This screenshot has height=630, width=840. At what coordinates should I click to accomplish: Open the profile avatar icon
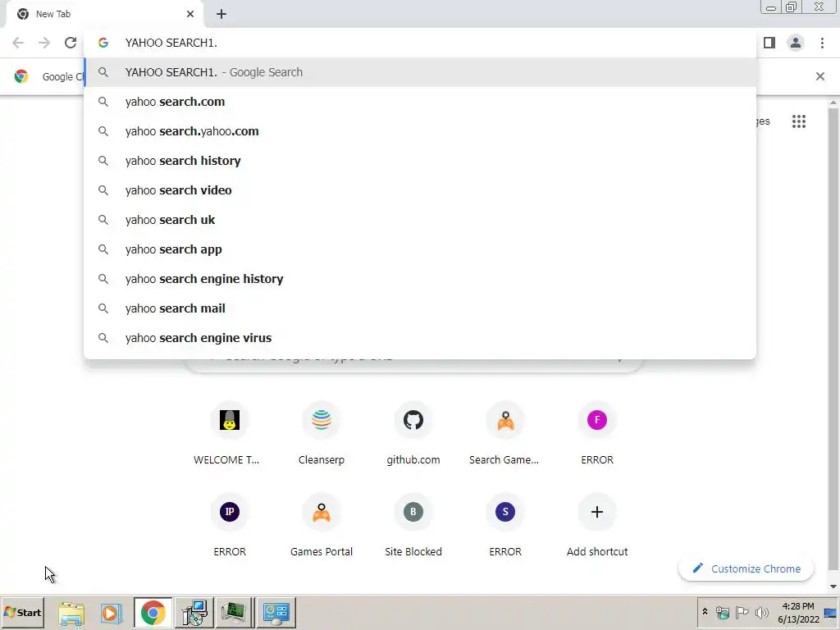pos(796,43)
